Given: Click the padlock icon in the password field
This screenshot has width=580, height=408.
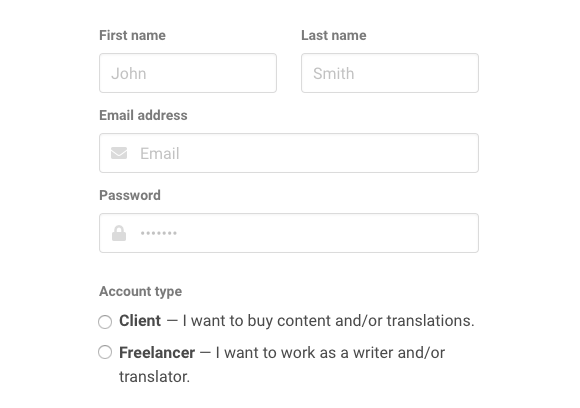Looking at the screenshot, I should click(x=119, y=233).
